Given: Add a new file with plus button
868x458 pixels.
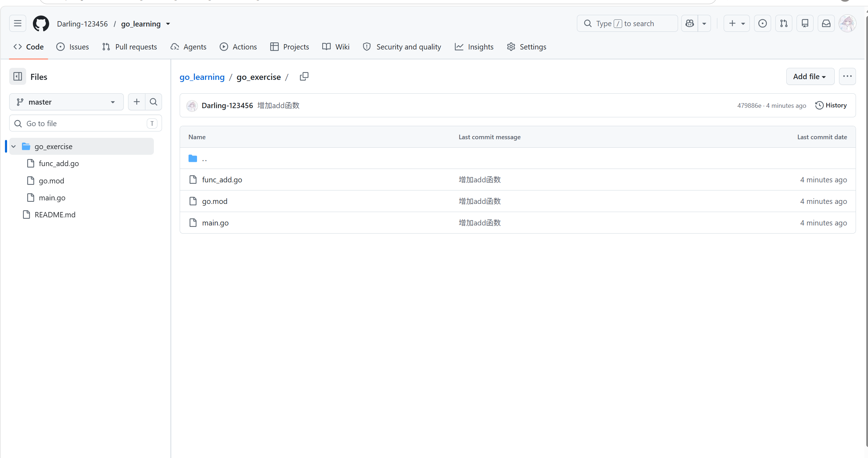Looking at the screenshot, I should click(137, 102).
